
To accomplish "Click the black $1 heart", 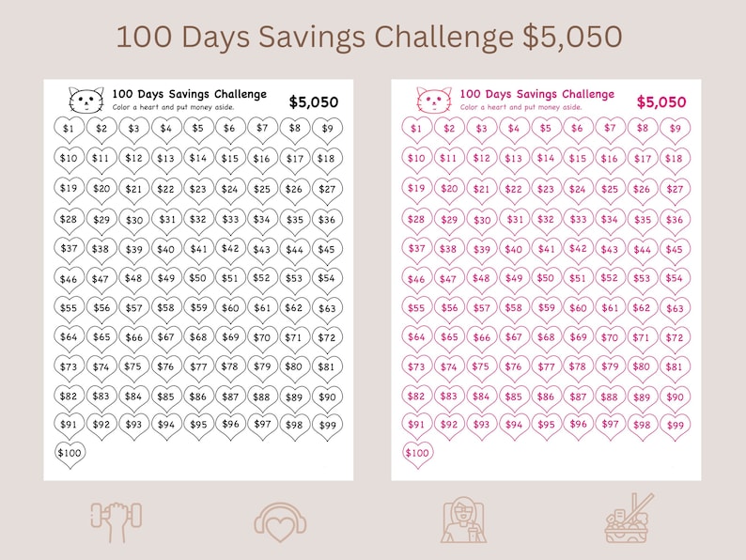I will [x=69, y=130].
